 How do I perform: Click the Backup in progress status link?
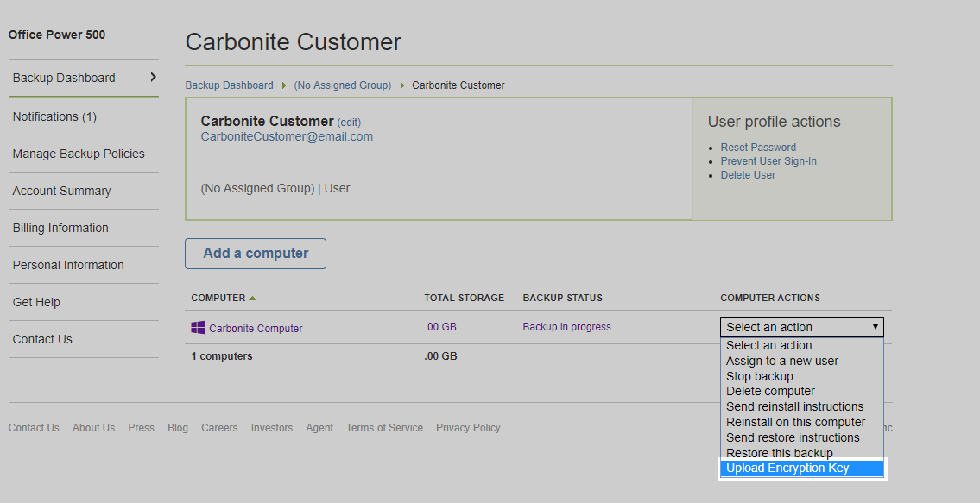(566, 327)
